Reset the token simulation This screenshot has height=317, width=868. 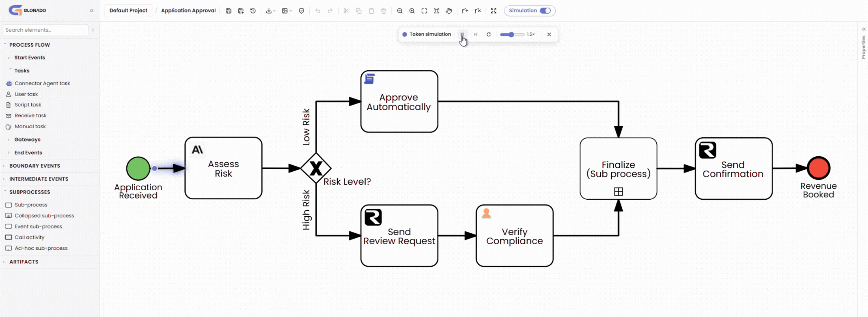click(x=489, y=34)
